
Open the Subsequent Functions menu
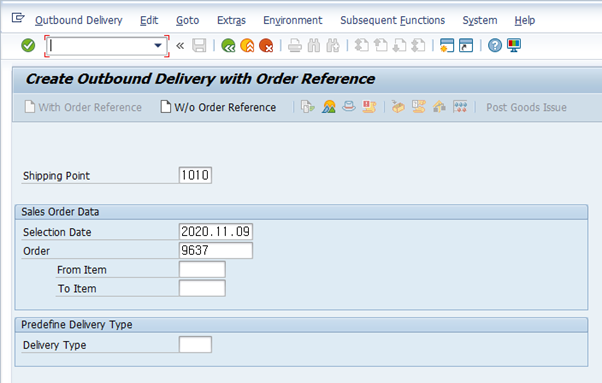click(392, 20)
